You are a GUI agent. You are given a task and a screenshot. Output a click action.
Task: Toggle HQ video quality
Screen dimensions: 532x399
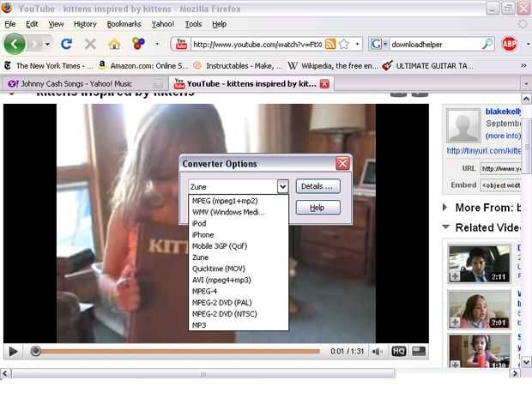[399, 351]
